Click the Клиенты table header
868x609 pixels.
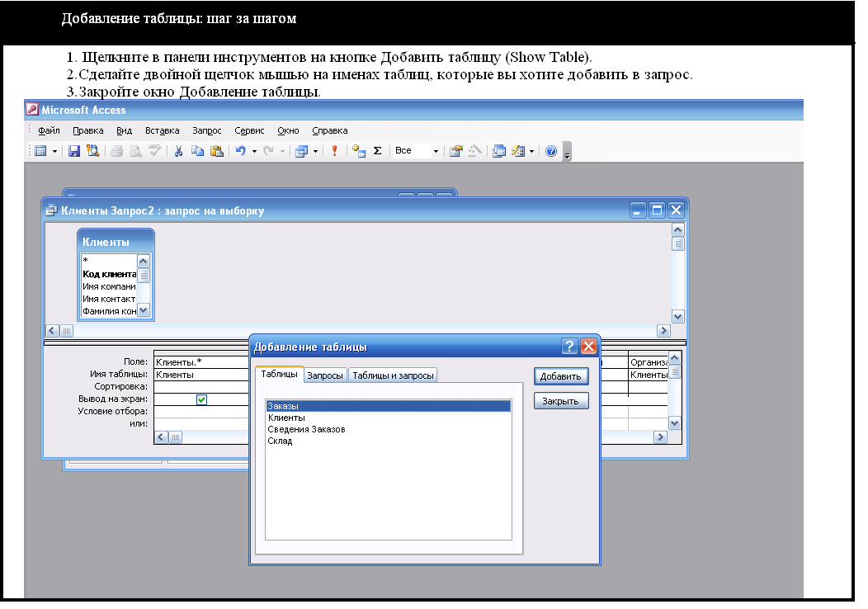click(x=116, y=242)
